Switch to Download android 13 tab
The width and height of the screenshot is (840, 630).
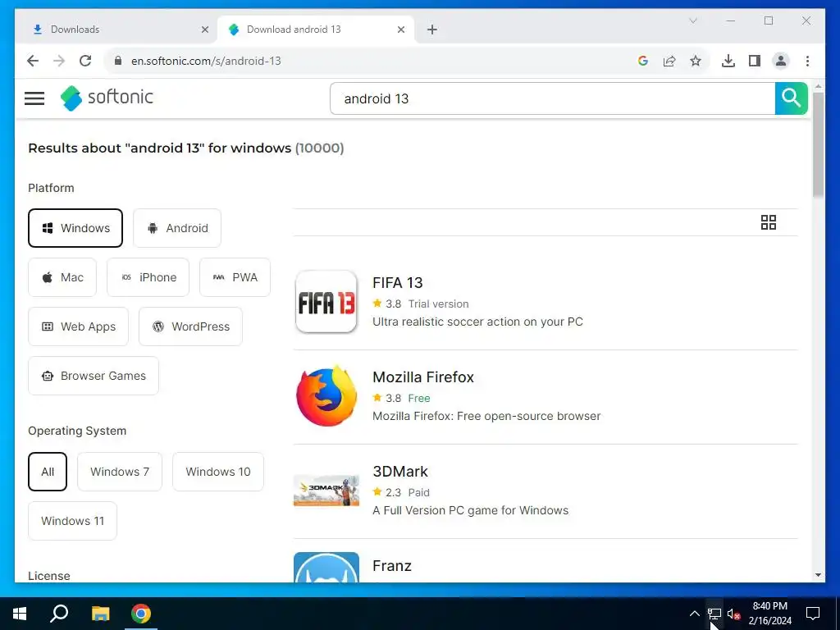pyautogui.click(x=316, y=30)
